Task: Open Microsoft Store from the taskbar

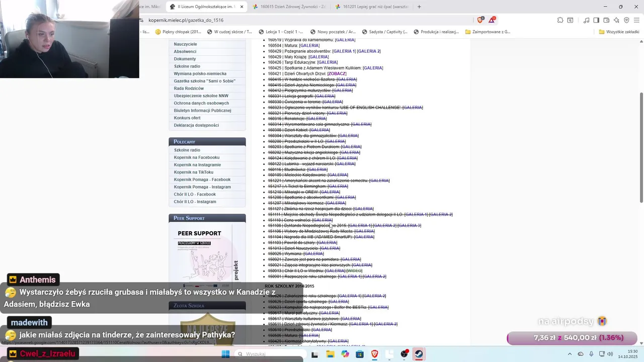Action: pos(360,354)
